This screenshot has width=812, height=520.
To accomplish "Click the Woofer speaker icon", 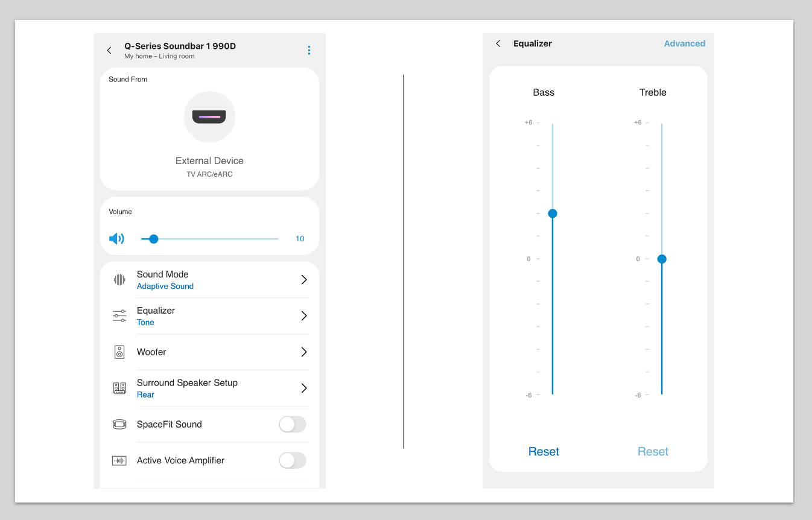I will [119, 352].
